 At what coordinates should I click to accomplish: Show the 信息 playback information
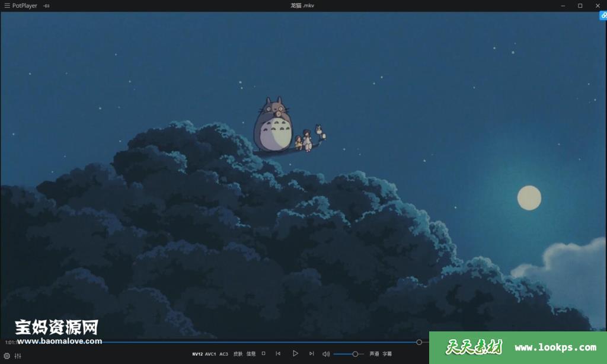pyautogui.click(x=251, y=354)
